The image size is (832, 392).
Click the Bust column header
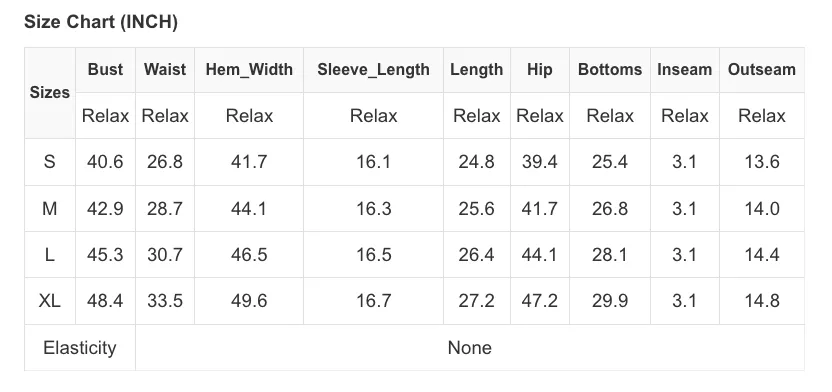(x=105, y=69)
